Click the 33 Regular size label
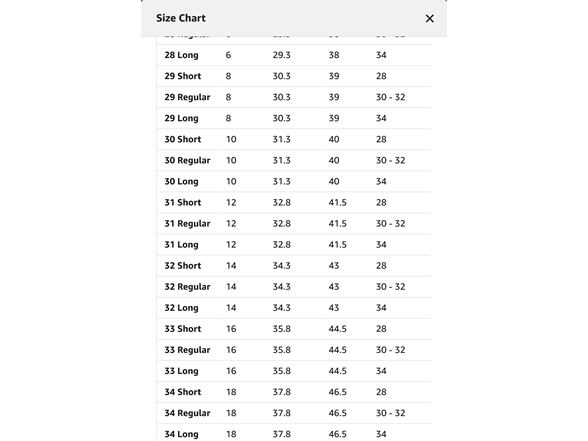588x441 pixels. 187,350
